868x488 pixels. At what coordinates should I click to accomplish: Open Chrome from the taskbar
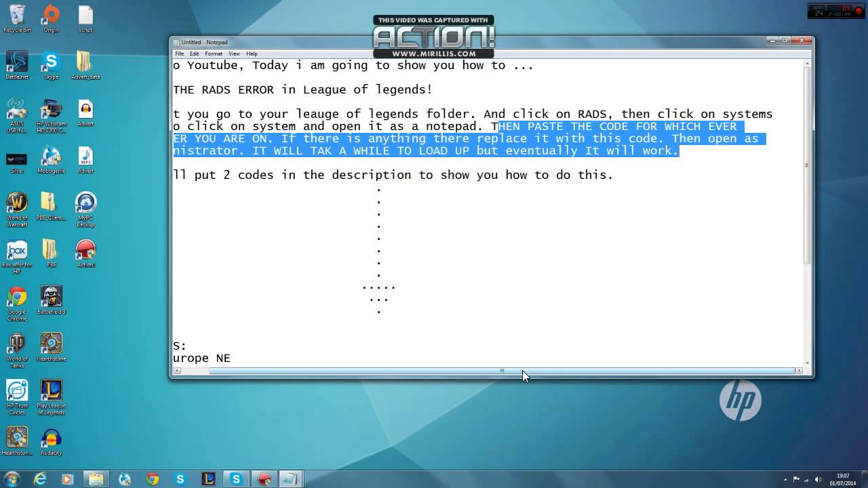click(152, 479)
